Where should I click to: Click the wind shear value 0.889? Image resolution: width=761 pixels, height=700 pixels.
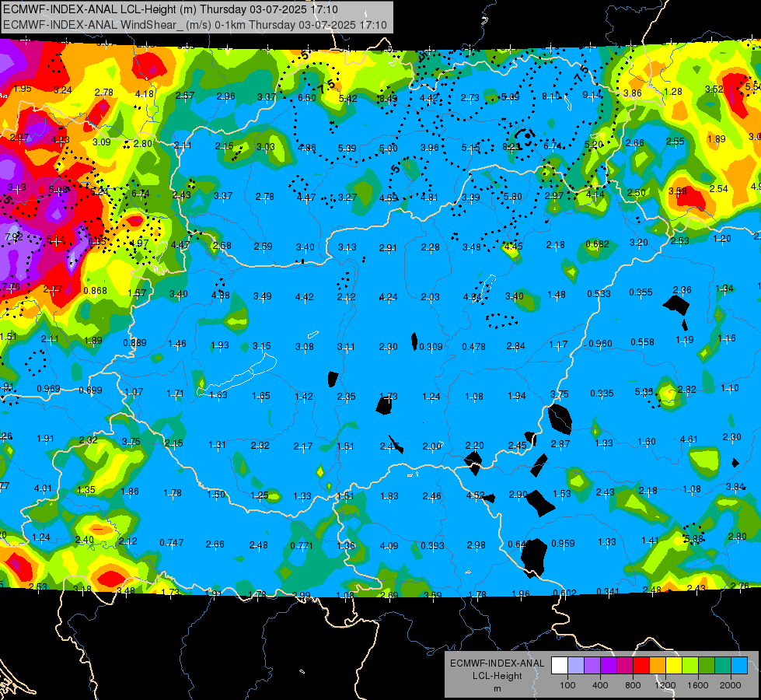pos(134,342)
